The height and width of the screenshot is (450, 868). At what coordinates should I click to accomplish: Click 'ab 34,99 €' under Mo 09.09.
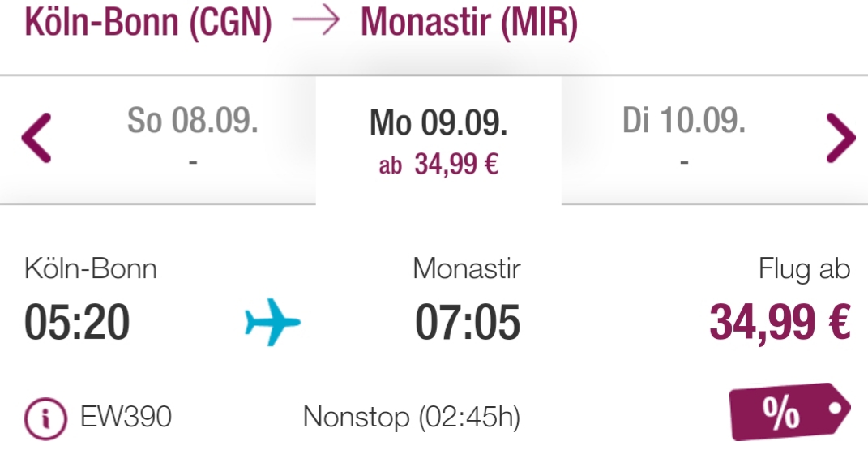point(438,165)
